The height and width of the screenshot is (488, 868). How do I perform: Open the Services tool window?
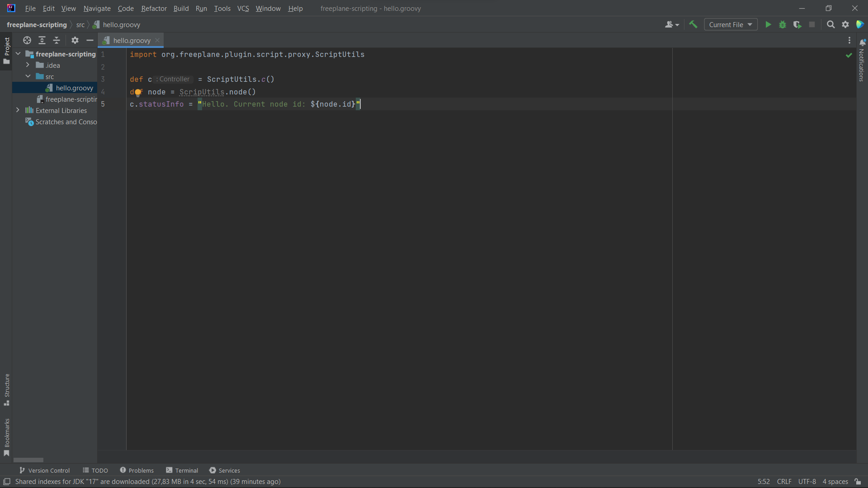pos(224,470)
